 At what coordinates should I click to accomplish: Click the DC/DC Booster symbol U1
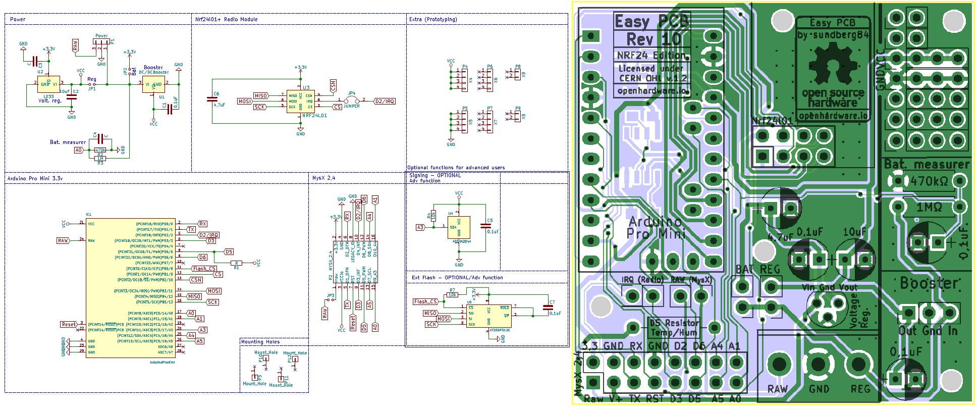(x=154, y=85)
